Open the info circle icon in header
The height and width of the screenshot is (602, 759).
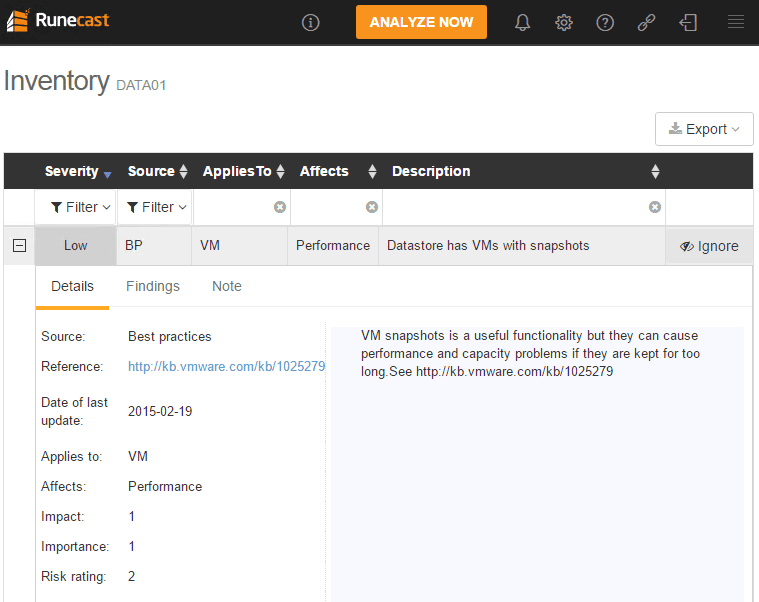point(310,22)
